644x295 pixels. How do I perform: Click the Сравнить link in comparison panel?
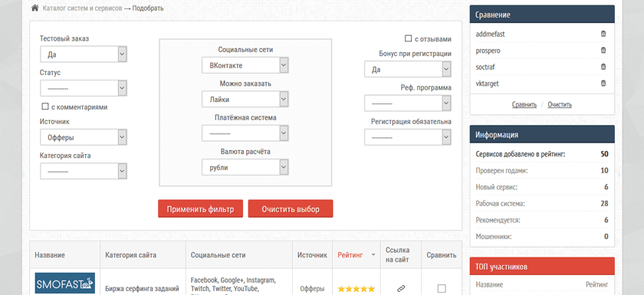point(524,105)
